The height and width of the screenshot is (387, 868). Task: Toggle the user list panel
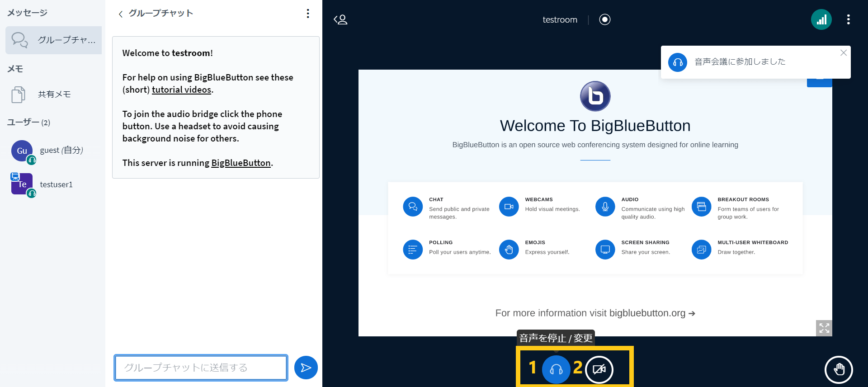(340, 19)
